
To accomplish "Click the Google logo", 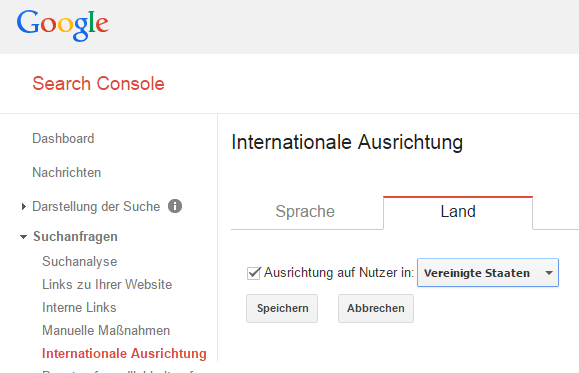I will click(62, 25).
